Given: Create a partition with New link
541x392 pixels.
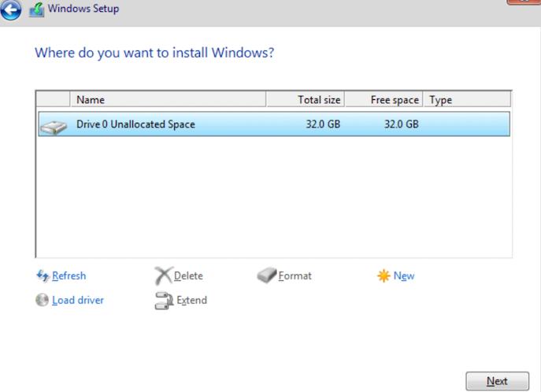Looking at the screenshot, I should point(404,276).
